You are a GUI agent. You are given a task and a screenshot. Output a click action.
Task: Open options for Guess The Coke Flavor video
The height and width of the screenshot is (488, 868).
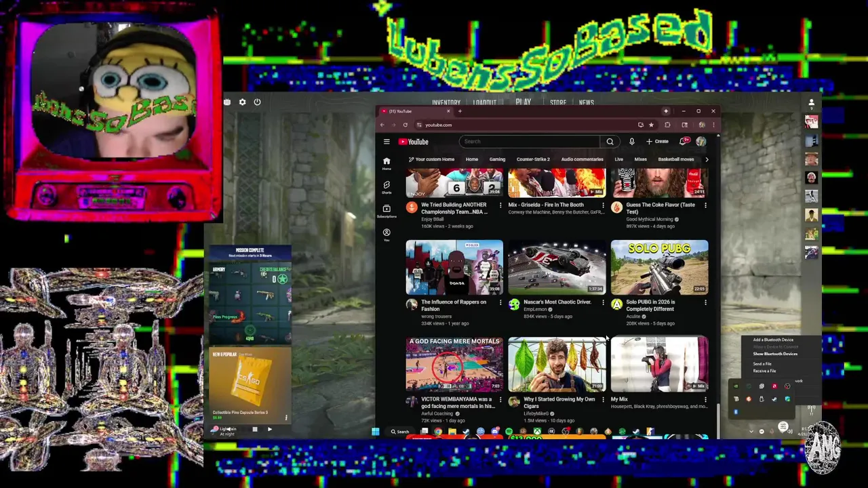point(705,205)
